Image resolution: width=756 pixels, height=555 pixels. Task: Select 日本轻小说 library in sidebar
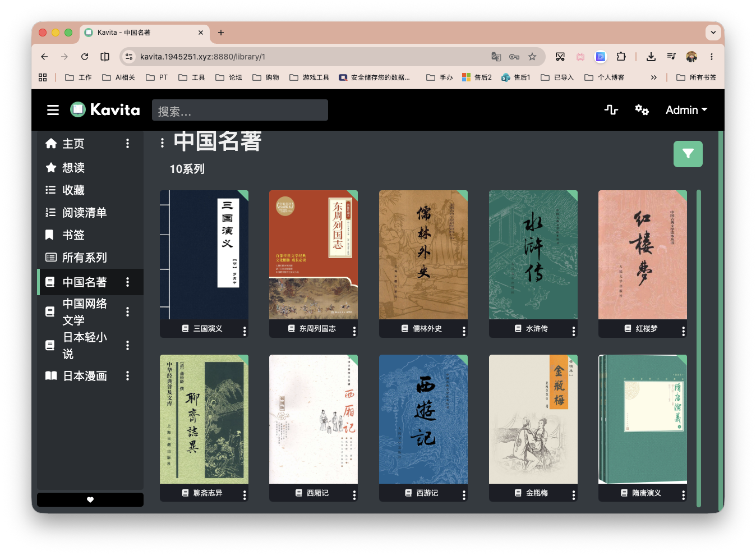[85, 345]
